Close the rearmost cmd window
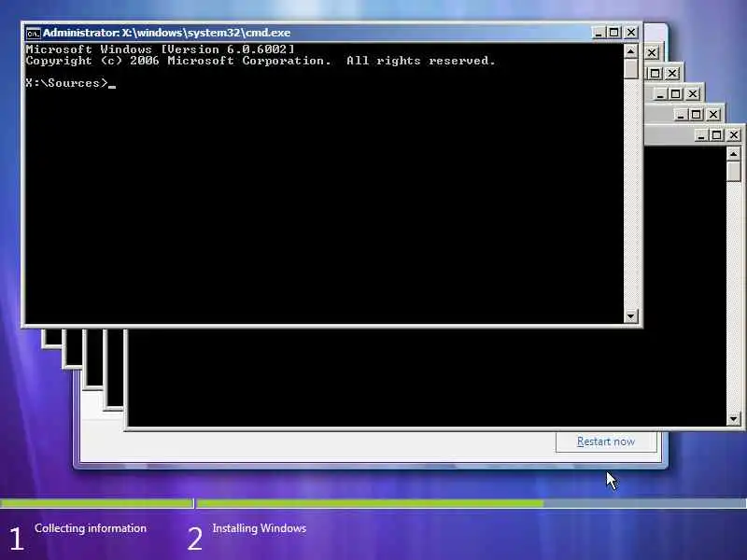The width and height of the screenshot is (747, 560). (x=734, y=135)
